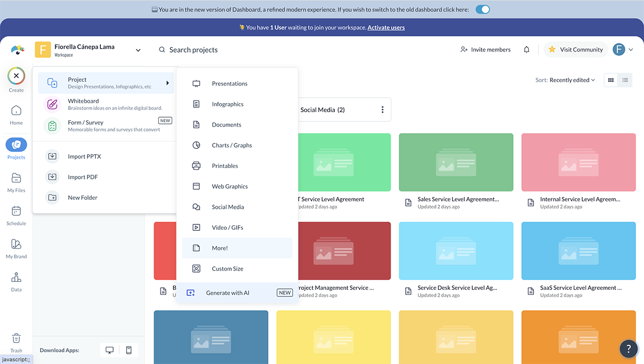Toggle the old dashboard switch
This screenshot has height=364, width=644.
(482, 10)
